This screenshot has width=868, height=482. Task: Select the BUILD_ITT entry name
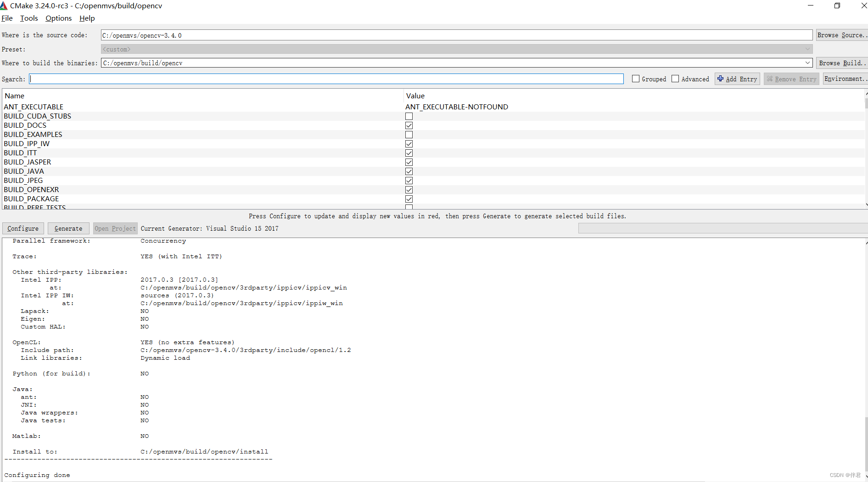click(20, 153)
